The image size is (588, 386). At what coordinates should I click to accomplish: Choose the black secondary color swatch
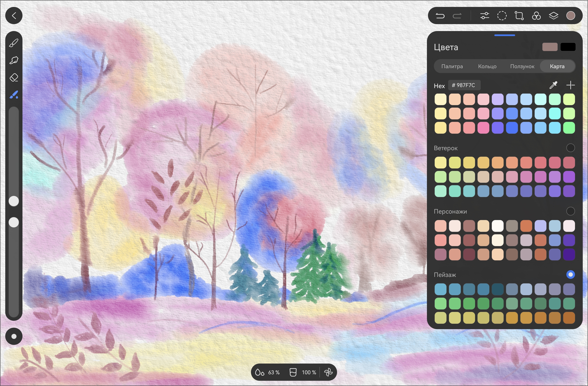(568, 47)
